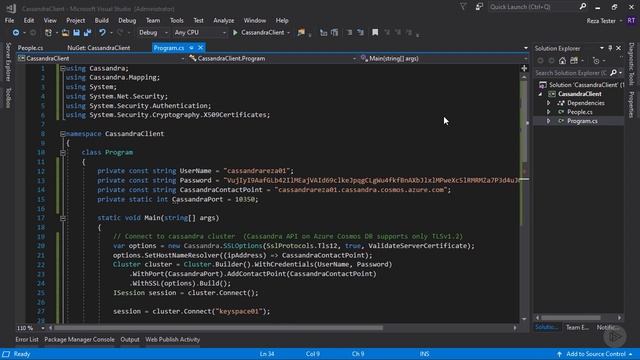
Task: Click the split editor plus icon
Action: click(524, 69)
